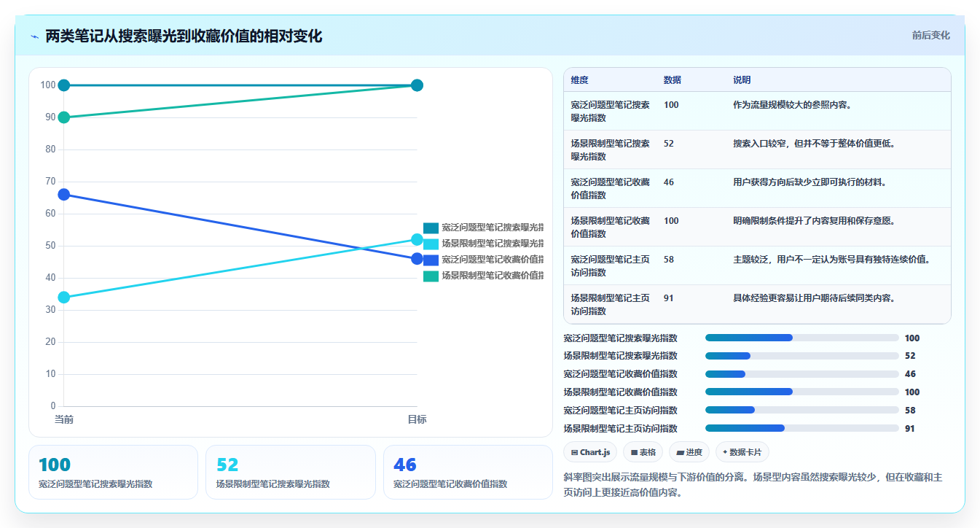Click table value 52 in 数据 column
This screenshot has height=528, width=980.
(669, 144)
